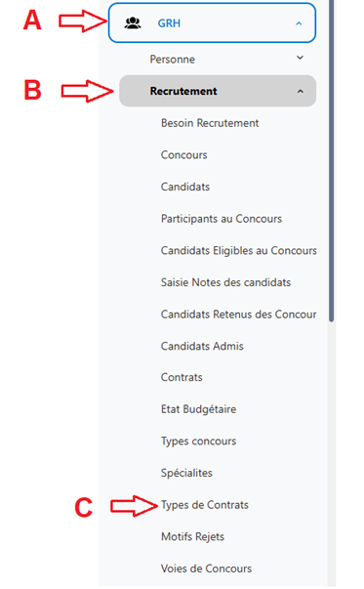The height and width of the screenshot is (589, 364).
Task: Go to Concours menu item
Action: click(183, 155)
